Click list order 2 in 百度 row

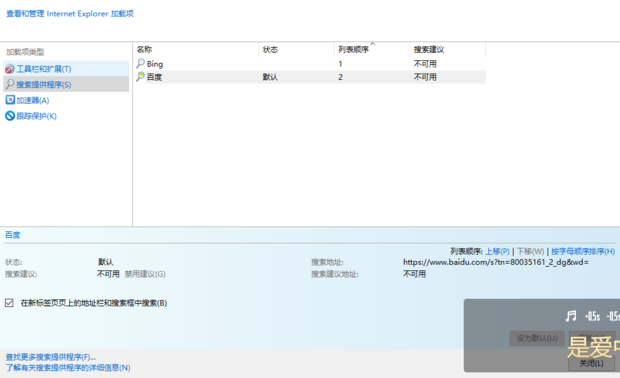click(340, 77)
